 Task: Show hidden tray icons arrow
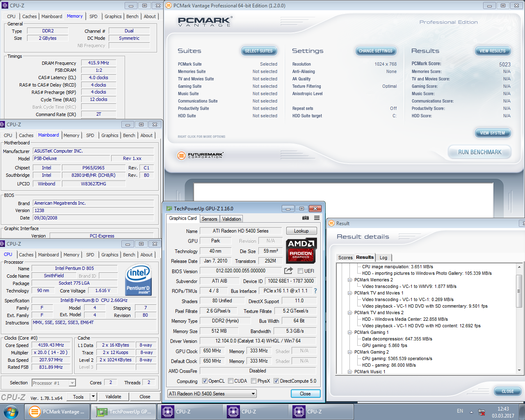(471, 412)
